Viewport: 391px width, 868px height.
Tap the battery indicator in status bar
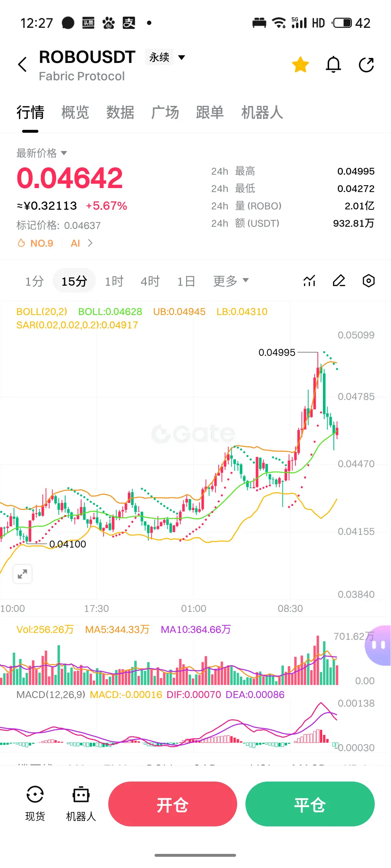click(342, 23)
